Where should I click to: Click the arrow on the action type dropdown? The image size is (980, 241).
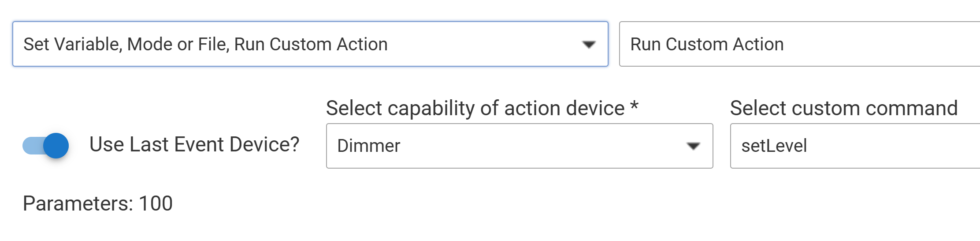pyautogui.click(x=589, y=44)
